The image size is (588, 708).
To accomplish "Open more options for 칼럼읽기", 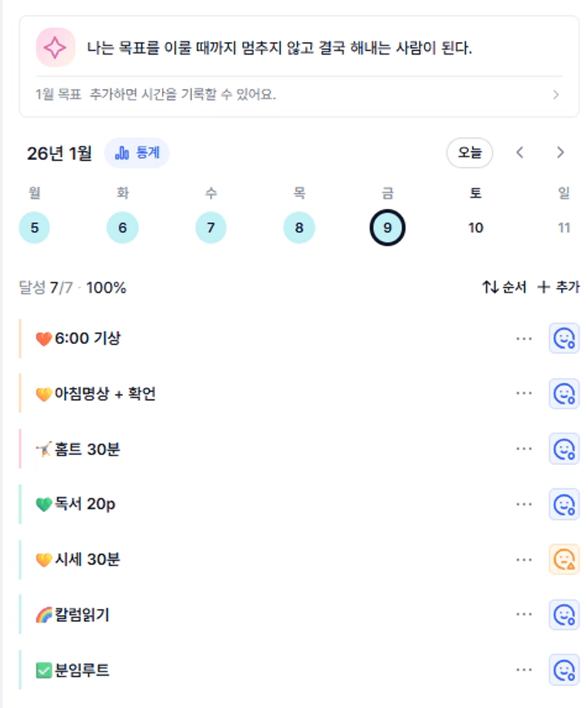I will 524,615.
